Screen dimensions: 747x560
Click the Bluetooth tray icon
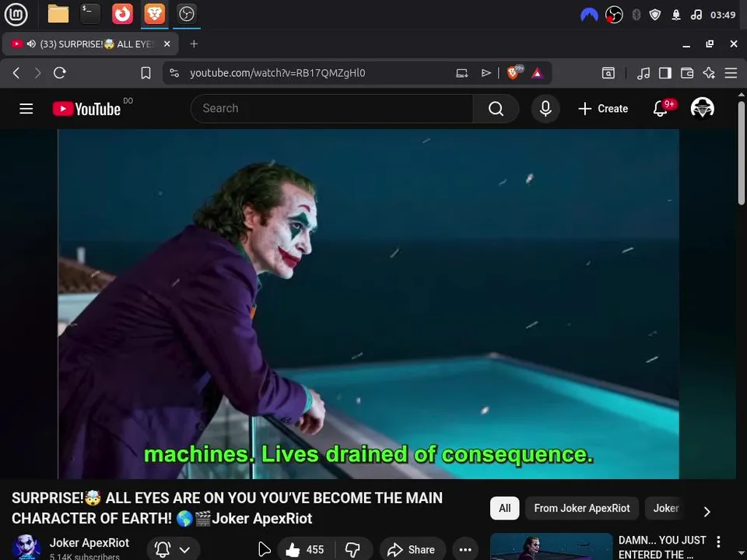[x=636, y=15]
